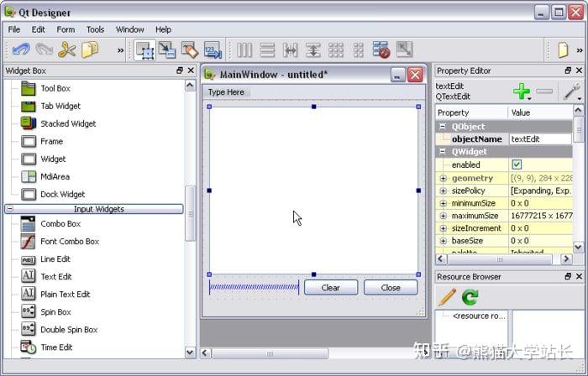588x376 pixels.
Task: Apply Lay Out Vertically icon
Action: click(267, 50)
